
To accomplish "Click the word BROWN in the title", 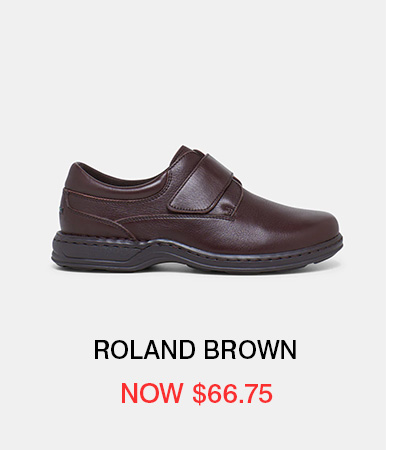I will pos(250,350).
